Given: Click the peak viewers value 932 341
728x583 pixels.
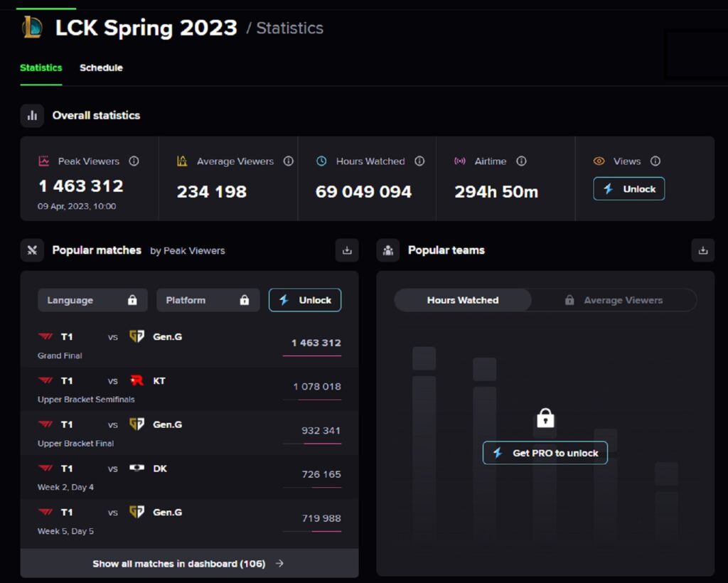Looking at the screenshot, I should pyautogui.click(x=321, y=430).
